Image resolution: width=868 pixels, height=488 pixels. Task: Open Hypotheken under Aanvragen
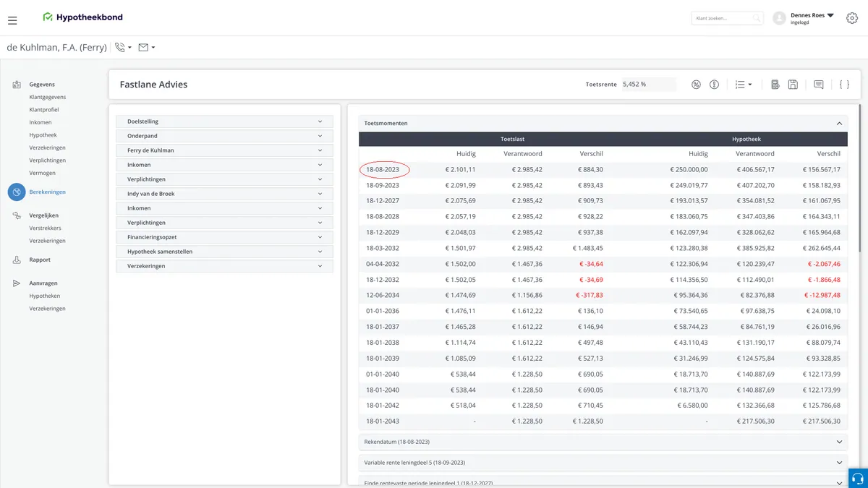[x=45, y=296]
